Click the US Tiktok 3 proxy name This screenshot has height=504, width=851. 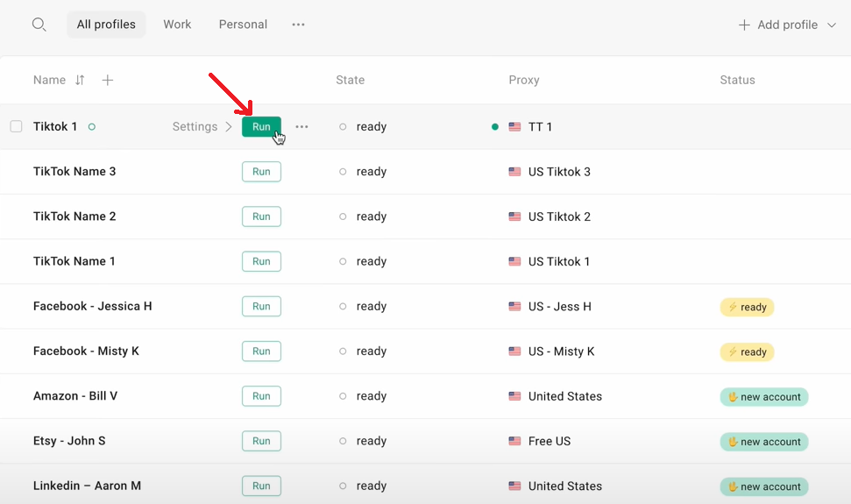pos(559,172)
